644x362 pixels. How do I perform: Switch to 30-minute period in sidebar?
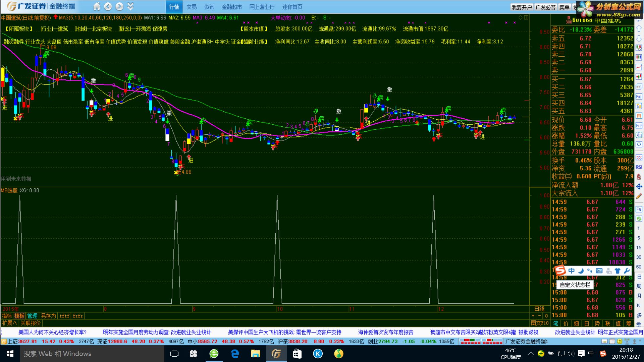pyautogui.click(x=639, y=257)
